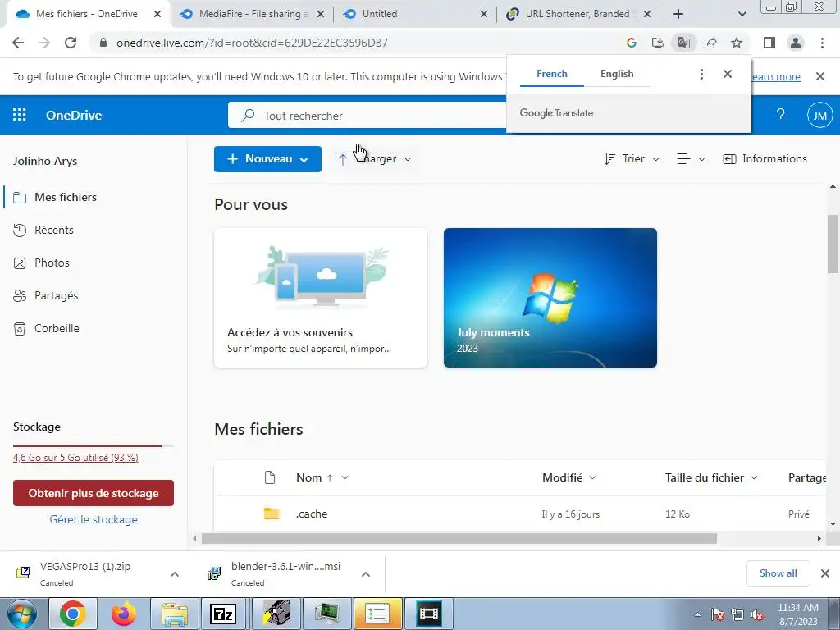Open the Accédez à vos souvenirs card
Image resolution: width=840 pixels, height=630 pixels.
[x=321, y=298]
